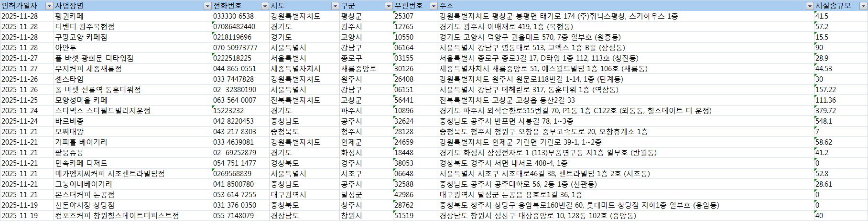Select the postal code cell 30126
868x221 pixels.
click(415, 69)
